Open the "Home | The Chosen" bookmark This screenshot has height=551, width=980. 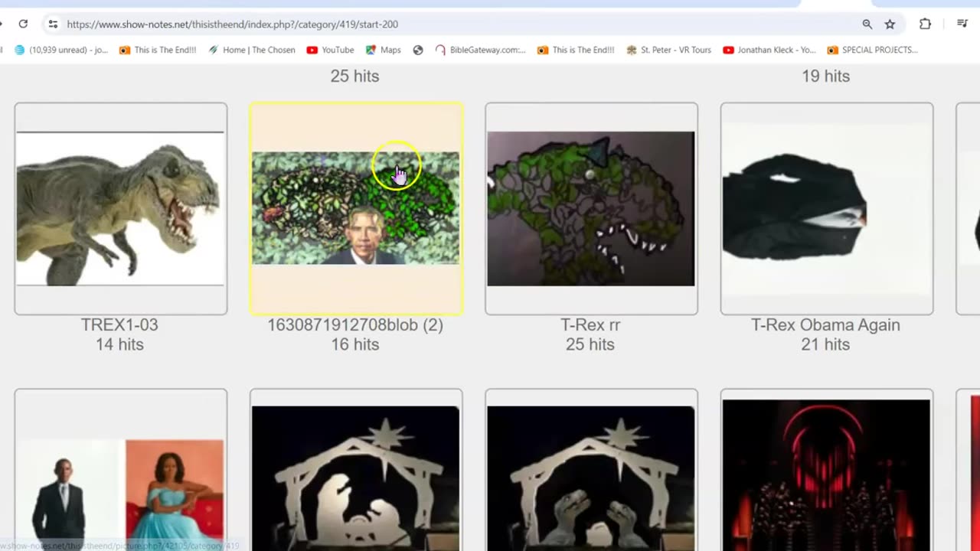click(x=252, y=50)
